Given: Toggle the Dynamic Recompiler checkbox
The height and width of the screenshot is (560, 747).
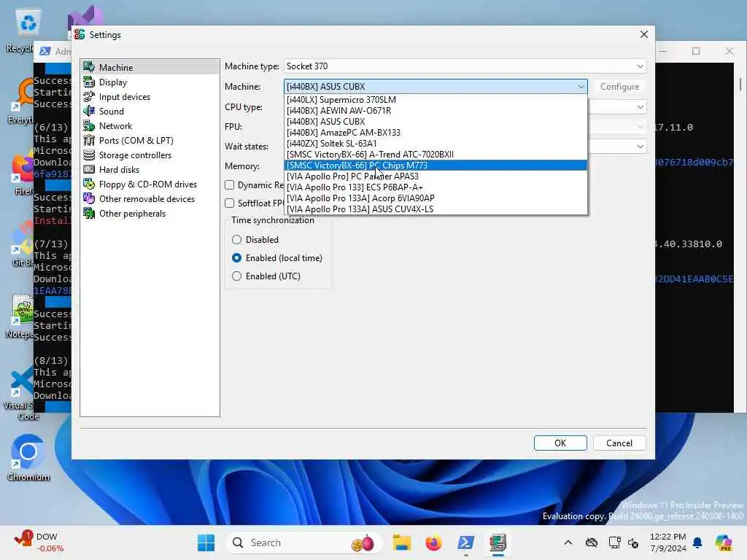Looking at the screenshot, I should [230, 184].
